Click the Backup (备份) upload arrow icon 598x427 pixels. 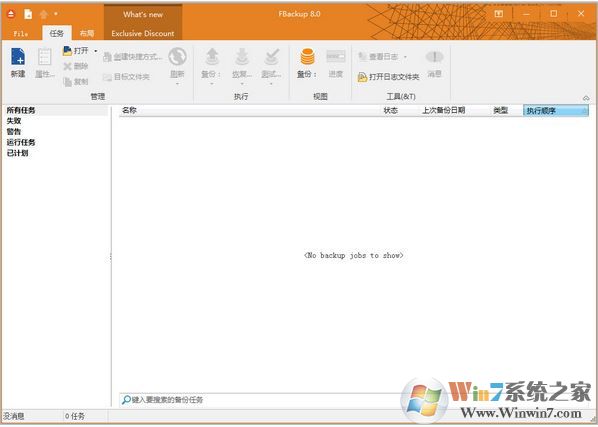[212, 57]
